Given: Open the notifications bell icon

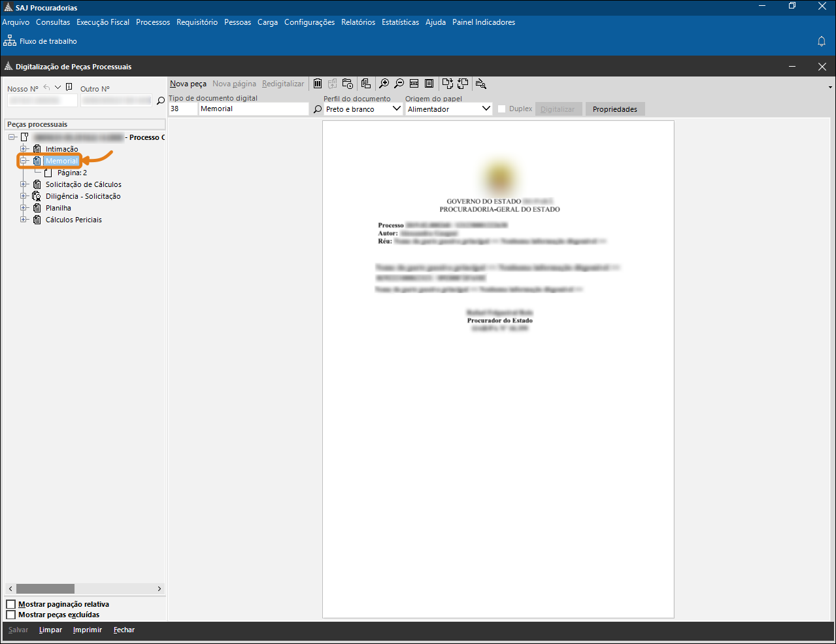Looking at the screenshot, I should pos(822,41).
